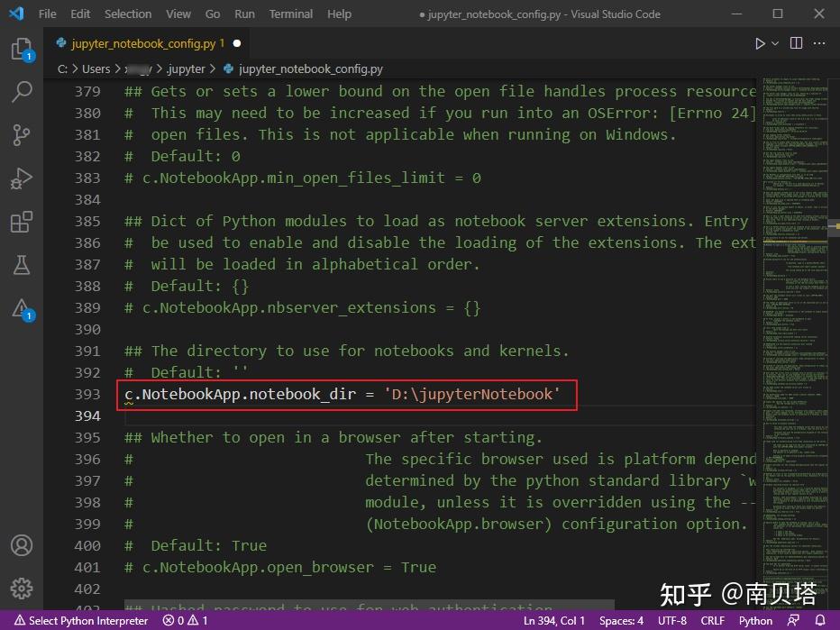840x630 pixels.
Task: Open the Terminal menu
Action: [290, 14]
